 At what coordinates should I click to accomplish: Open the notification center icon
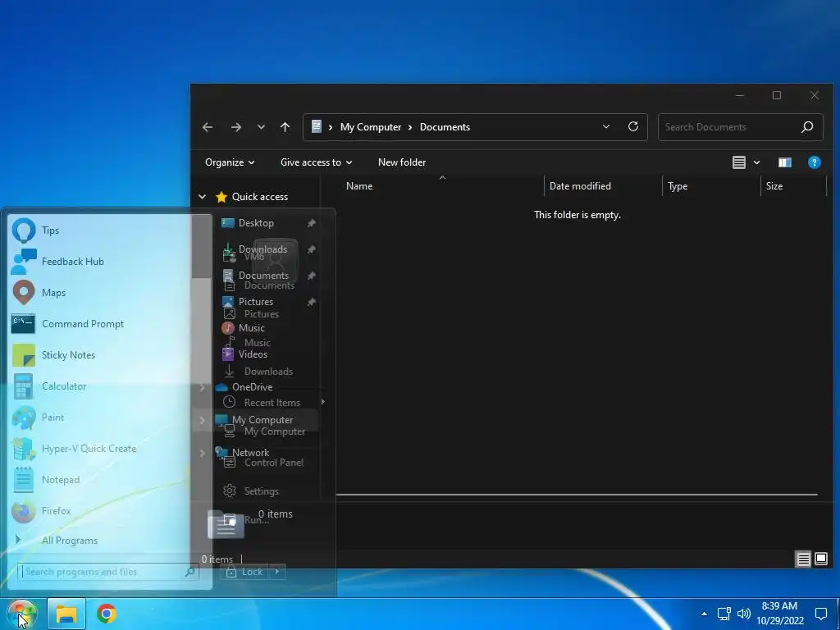coord(820,614)
